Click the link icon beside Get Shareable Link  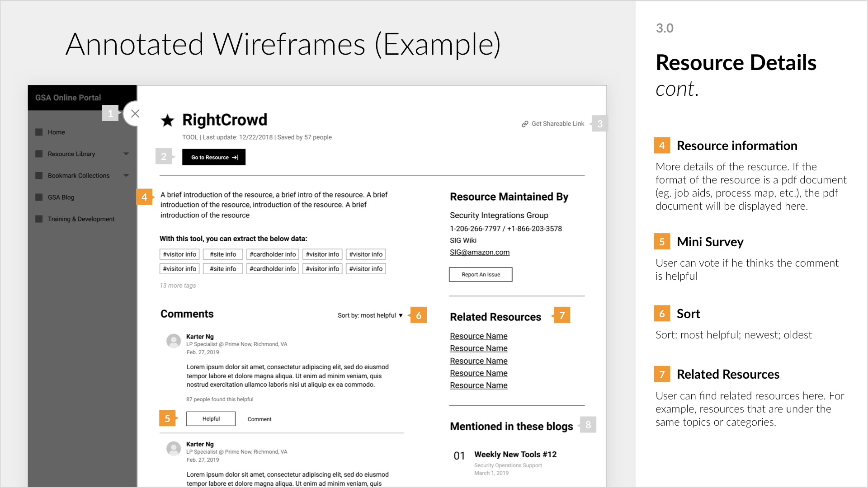pos(525,124)
